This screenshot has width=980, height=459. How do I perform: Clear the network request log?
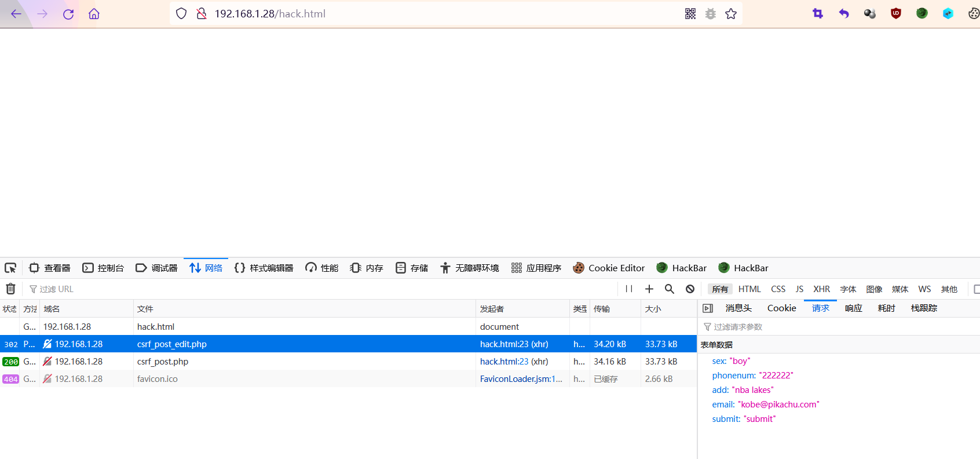pos(10,289)
